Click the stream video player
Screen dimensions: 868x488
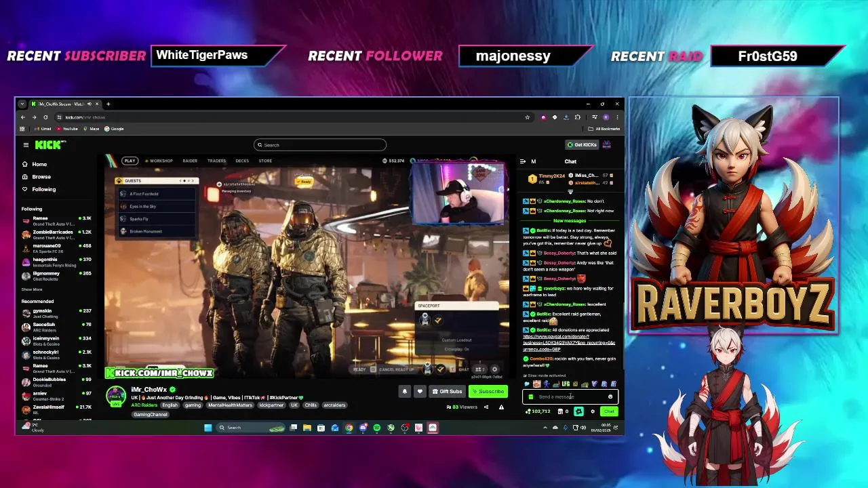click(x=307, y=266)
